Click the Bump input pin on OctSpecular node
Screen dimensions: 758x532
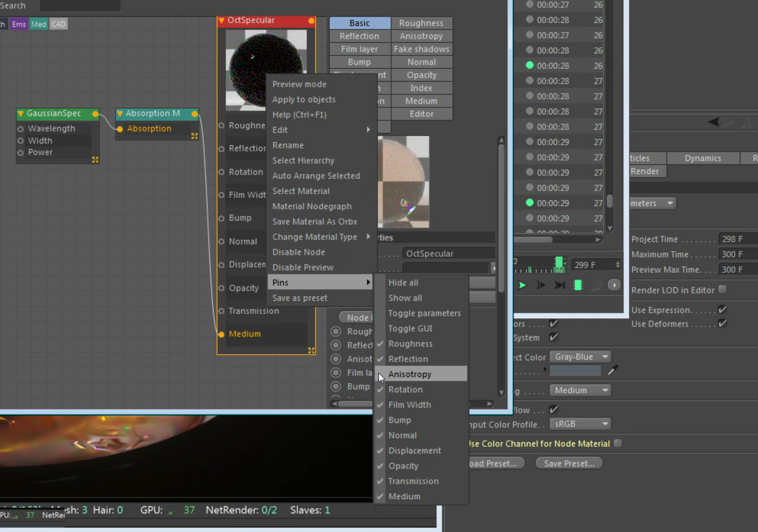[x=221, y=218]
